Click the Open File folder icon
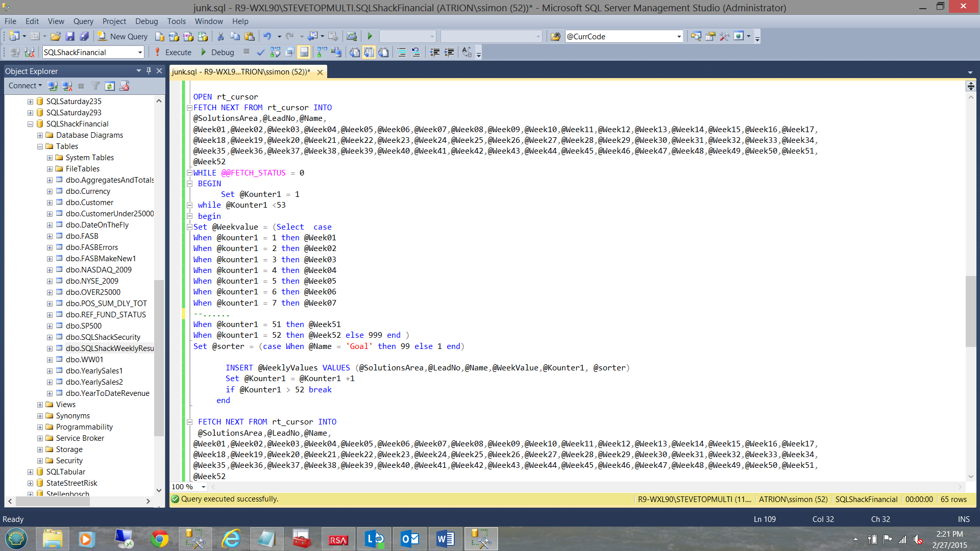The image size is (980, 551). (56, 37)
